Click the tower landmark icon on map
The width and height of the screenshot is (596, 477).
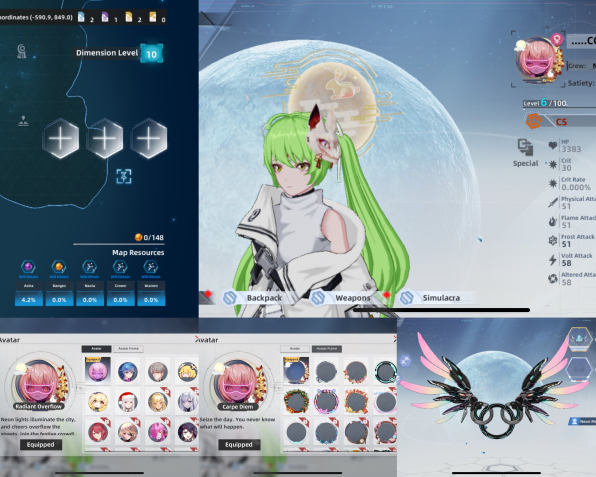[x=22, y=51]
